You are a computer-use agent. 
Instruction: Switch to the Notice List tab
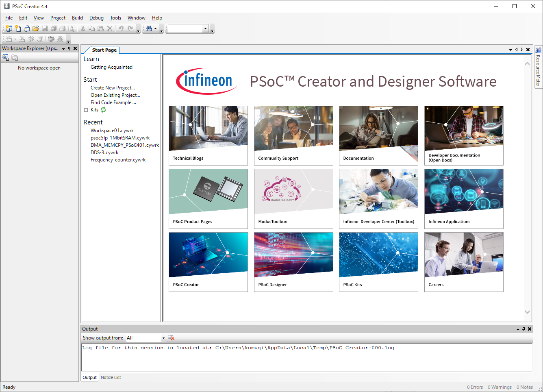111,377
